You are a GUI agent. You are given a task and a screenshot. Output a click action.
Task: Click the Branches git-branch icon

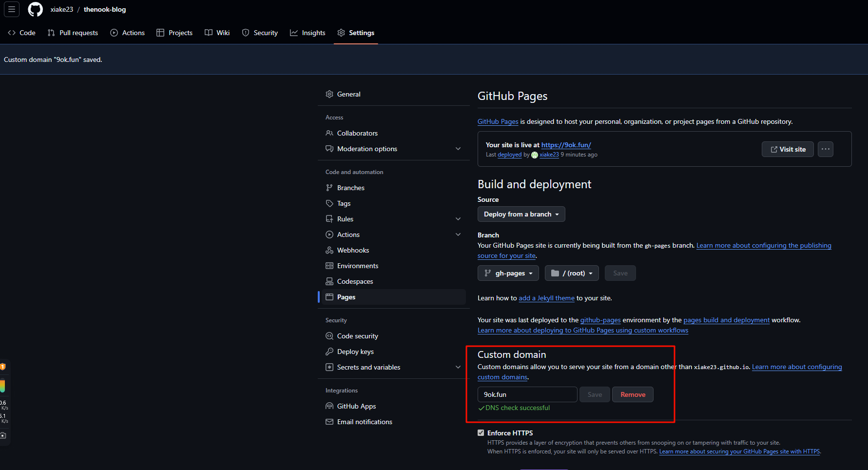coord(329,188)
